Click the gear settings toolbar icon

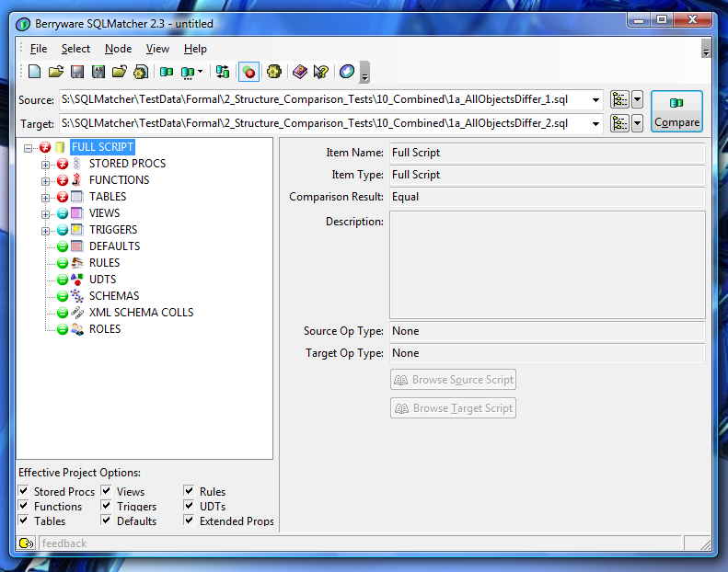pyautogui.click(x=274, y=72)
